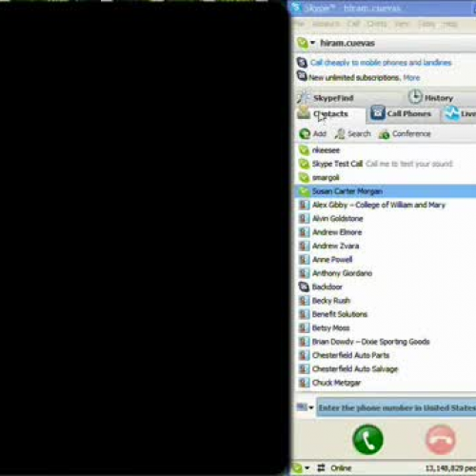Click the Skype logo in title bar

click(296, 7)
